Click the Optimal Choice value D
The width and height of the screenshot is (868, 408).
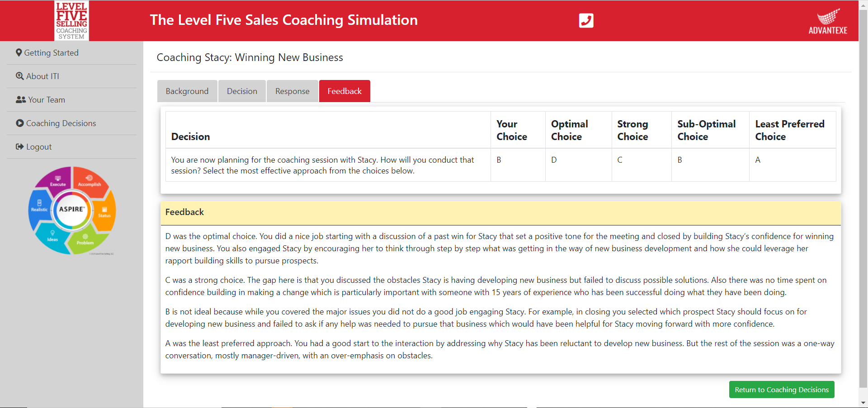[x=554, y=159]
